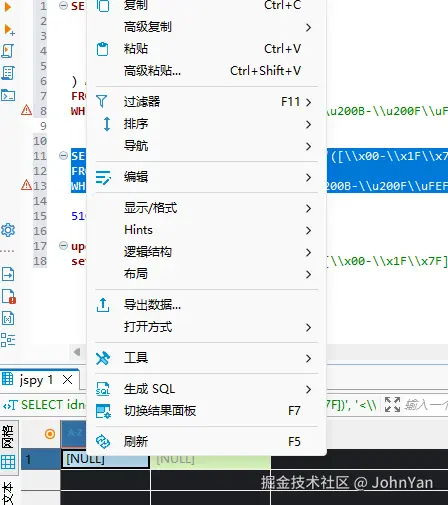
Task: Expand the 排序 submenu arrow
Action: tap(308, 124)
